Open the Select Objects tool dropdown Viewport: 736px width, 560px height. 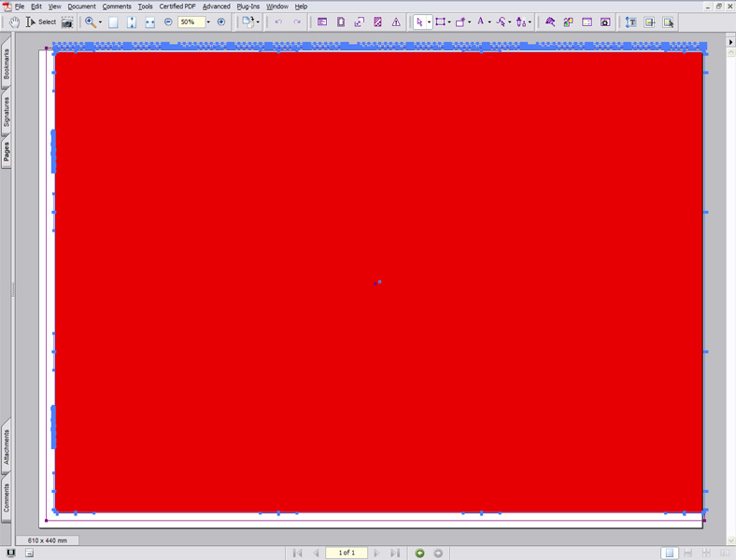(x=429, y=22)
